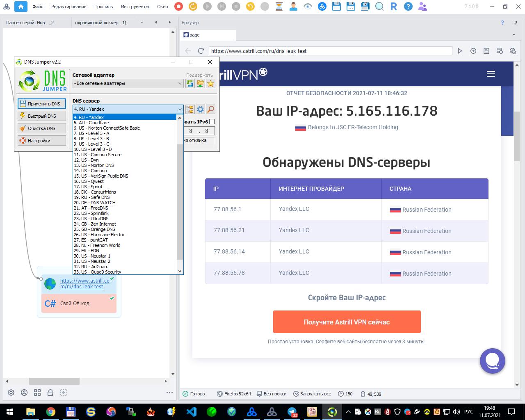
Task: Expand the network adapter dropdown
Action: click(x=180, y=84)
